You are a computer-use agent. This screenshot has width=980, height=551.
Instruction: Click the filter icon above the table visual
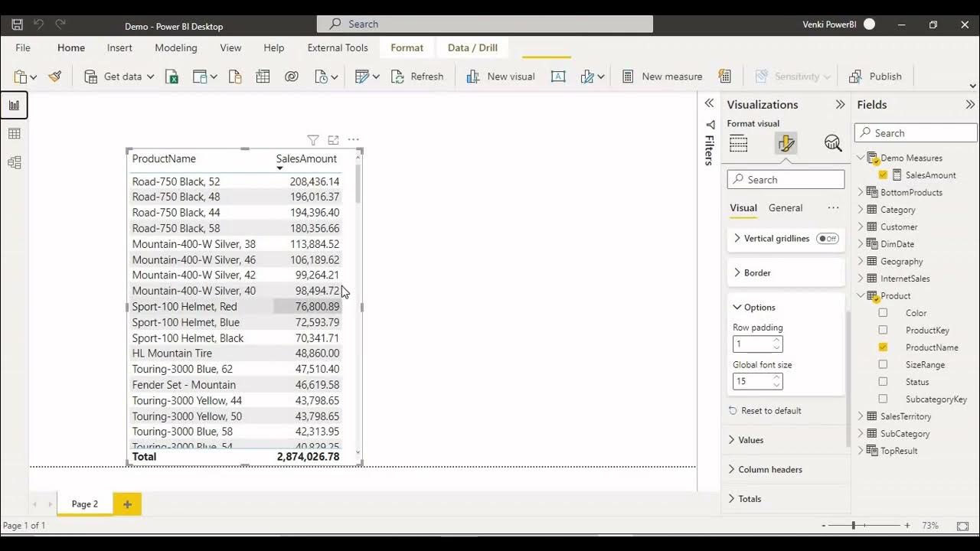click(x=312, y=140)
